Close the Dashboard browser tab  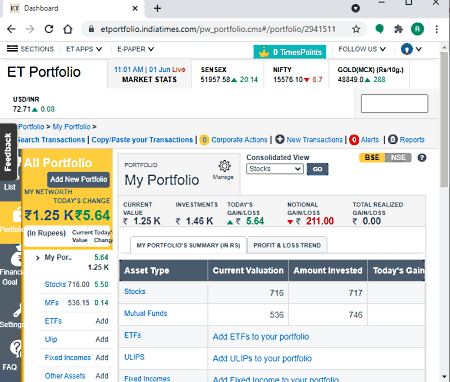135,8
